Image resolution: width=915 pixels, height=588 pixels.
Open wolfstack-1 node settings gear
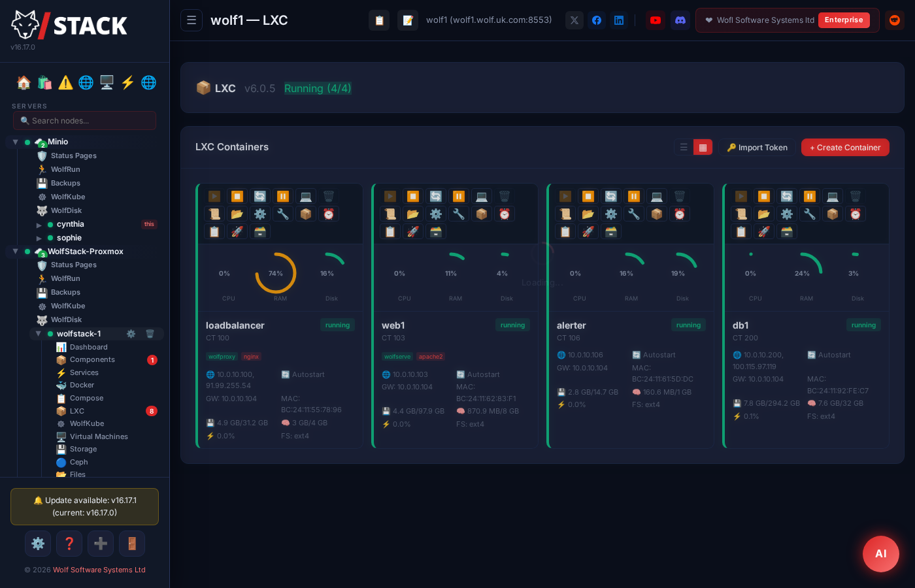point(131,334)
